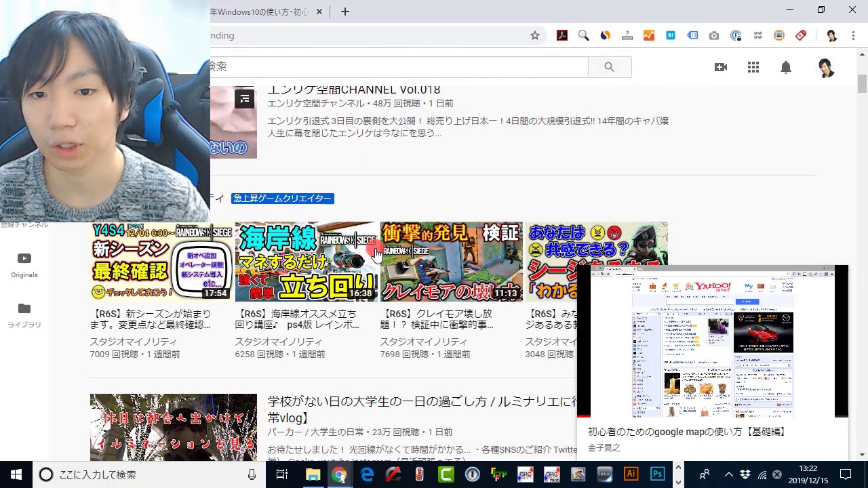Focus the YouTube search input field
The height and width of the screenshot is (488, 868).
399,66
